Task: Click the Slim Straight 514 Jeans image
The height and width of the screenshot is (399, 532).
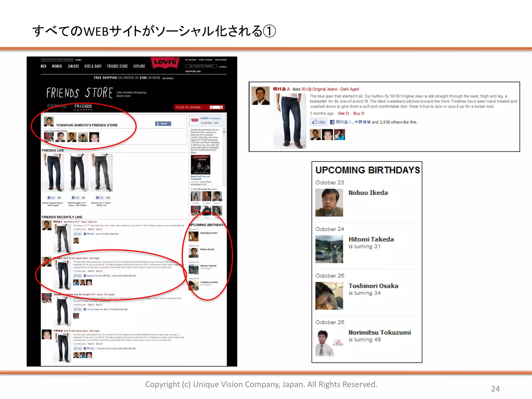Action: [77, 172]
